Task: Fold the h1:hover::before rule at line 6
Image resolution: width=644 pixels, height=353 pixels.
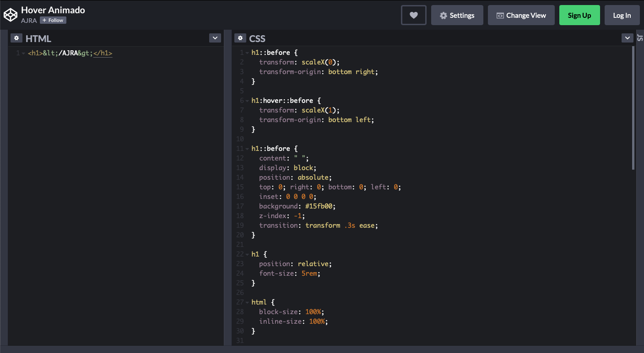Action: coord(247,101)
